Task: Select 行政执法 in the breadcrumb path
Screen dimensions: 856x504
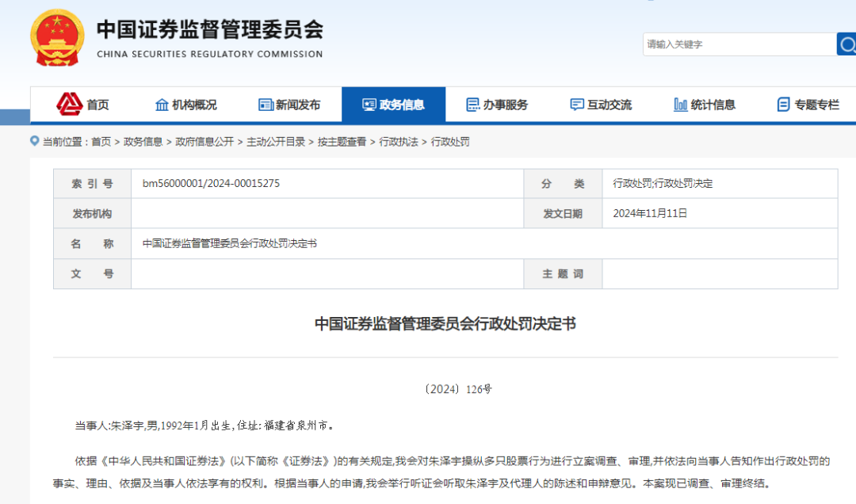Action: 399,142
